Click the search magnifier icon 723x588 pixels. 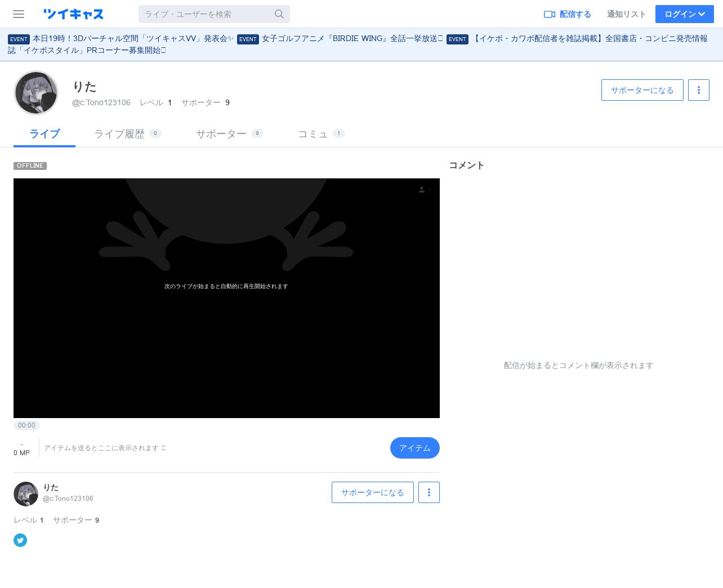click(279, 14)
